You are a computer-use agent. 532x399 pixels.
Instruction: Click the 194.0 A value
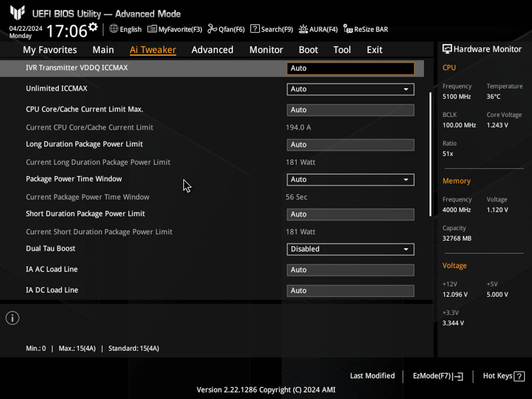[299, 127]
